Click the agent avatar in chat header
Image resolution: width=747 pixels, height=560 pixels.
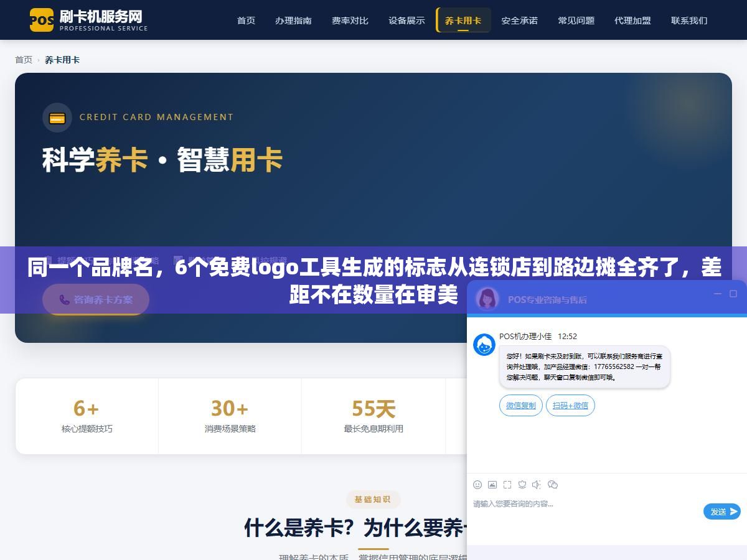click(x=487, y=299)
